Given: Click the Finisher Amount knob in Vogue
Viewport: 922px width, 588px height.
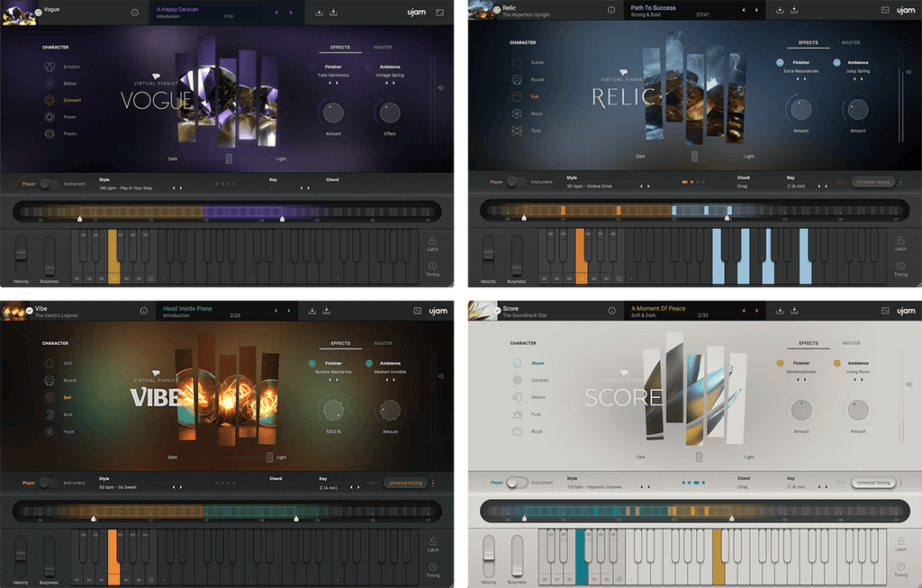Looking at the screenshot, I should point(332,113).
